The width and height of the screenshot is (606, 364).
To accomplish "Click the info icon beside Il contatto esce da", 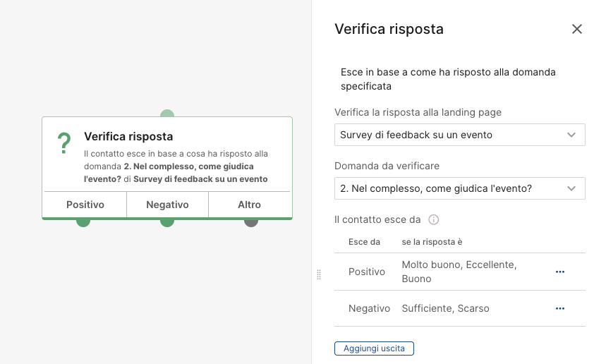I will [x=434, y=220].
